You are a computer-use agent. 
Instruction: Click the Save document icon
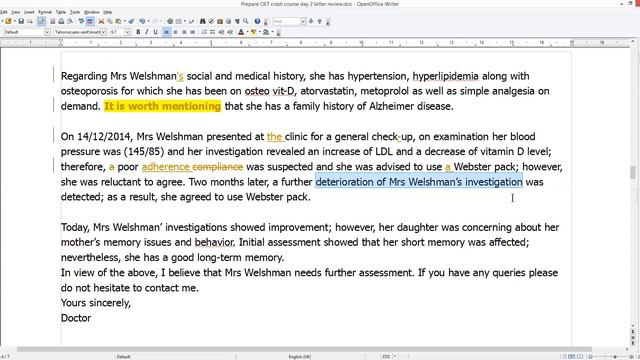pos(21,21)
